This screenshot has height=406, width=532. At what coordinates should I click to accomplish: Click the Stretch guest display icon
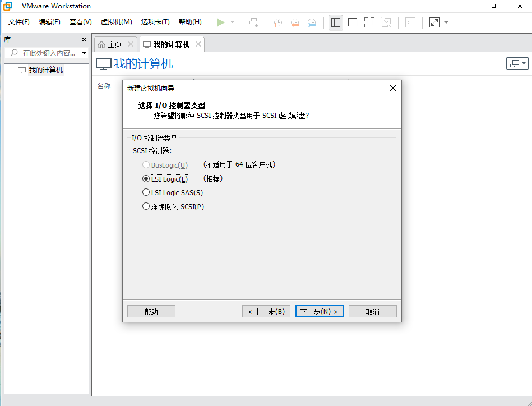tap(434, 22)
